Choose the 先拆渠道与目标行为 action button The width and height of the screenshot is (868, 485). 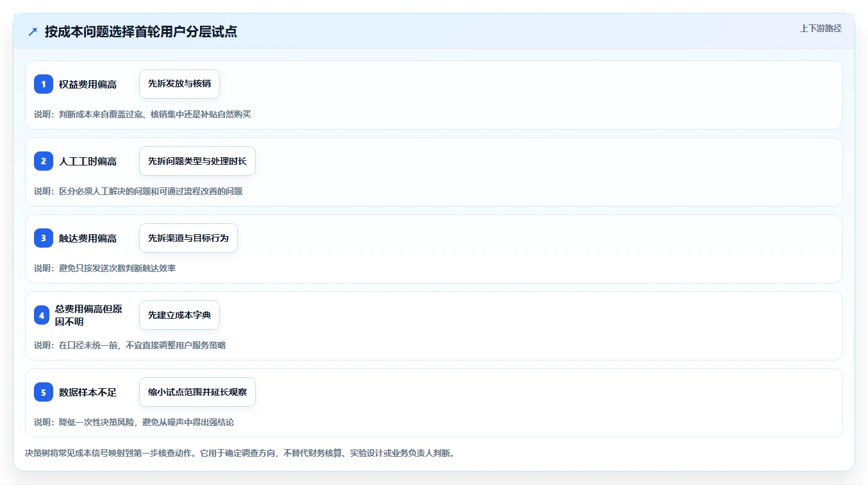tap(188, 238)
